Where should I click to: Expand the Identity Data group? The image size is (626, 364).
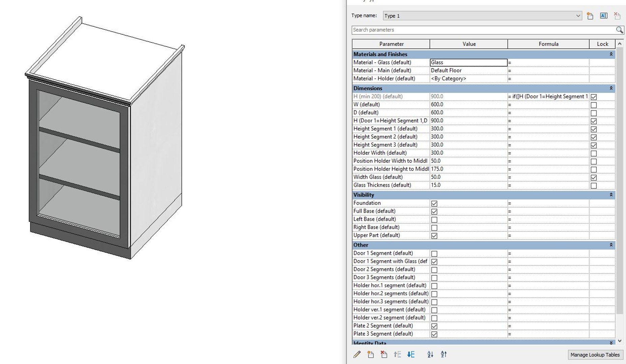click(x=611, y=342)
